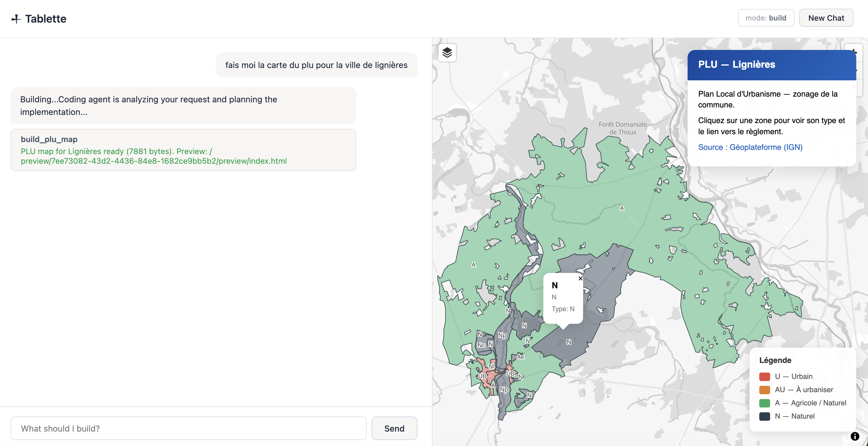Select the Ae zone label on map
Image resolution: width=868 pixels, height=446 pixels.
[521, 356]
